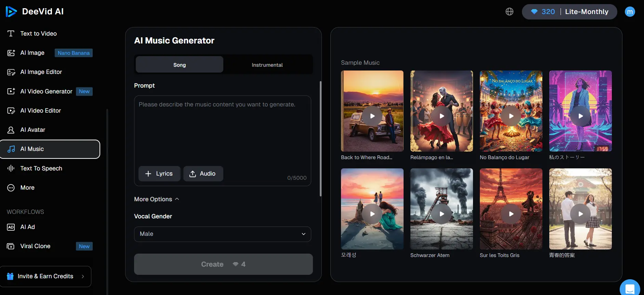Image resolution: width=644 pixels, height=295 pixels.
Task: Click the Nano Banana badge
Action: tap(74, 53)
